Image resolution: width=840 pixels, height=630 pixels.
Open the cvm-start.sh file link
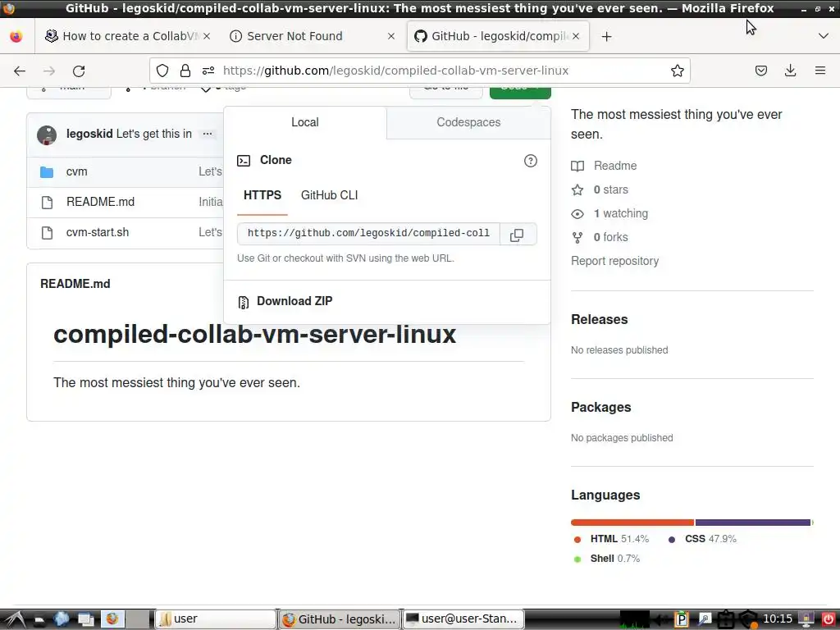tap(98, 232)
